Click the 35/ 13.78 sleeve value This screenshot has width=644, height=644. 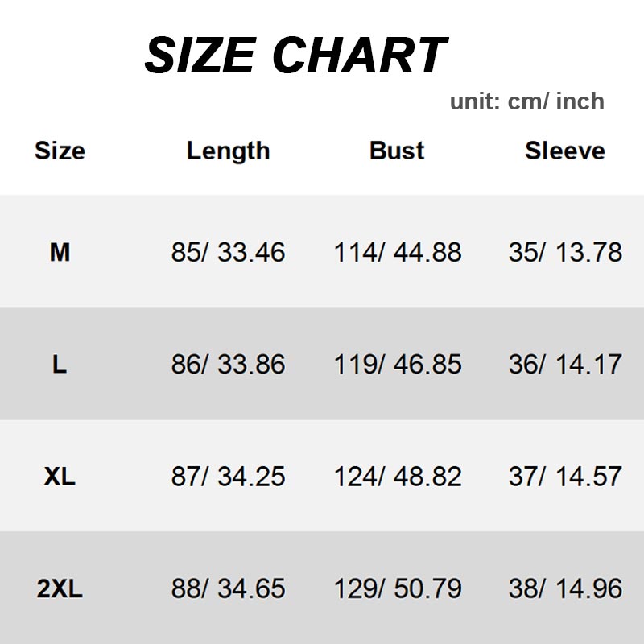[565, 253]
